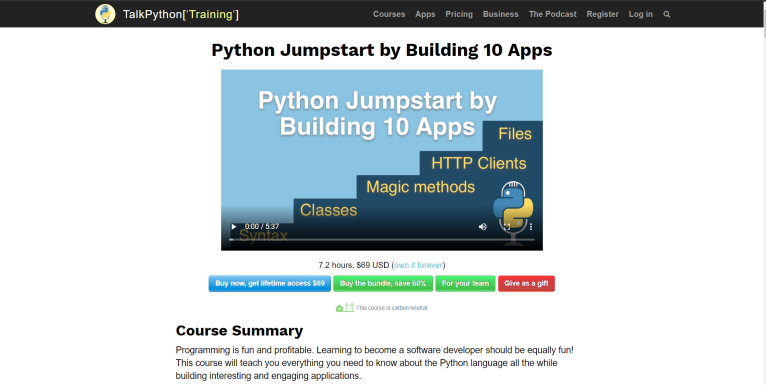Select Business in the navigation bar
The height and width of the screenshot is (385, 766).
[500, 14]
